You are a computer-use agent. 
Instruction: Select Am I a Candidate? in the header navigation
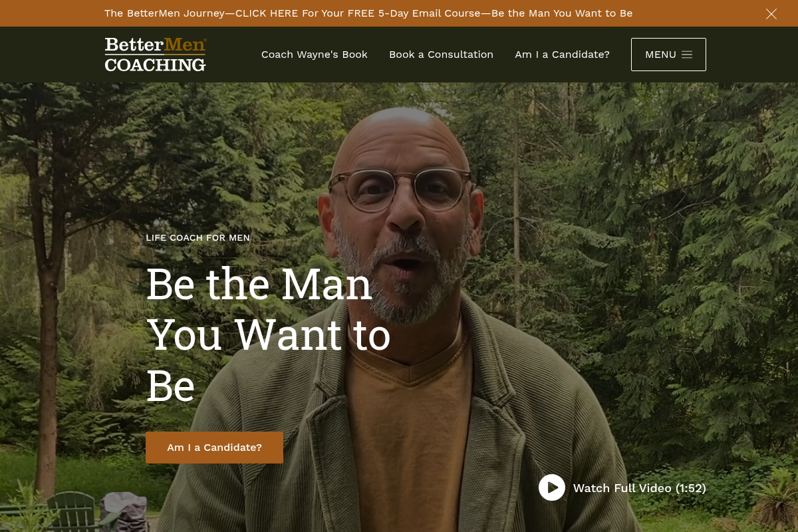pos(562,55)
